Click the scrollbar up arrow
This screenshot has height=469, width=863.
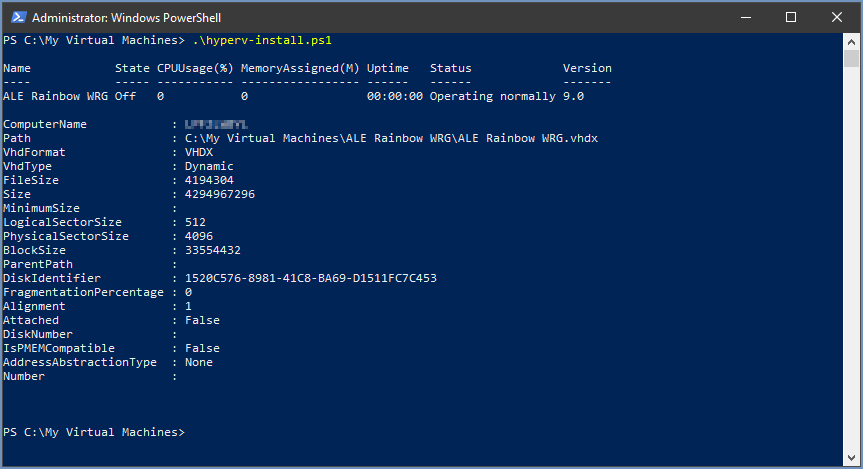point(851,42)
